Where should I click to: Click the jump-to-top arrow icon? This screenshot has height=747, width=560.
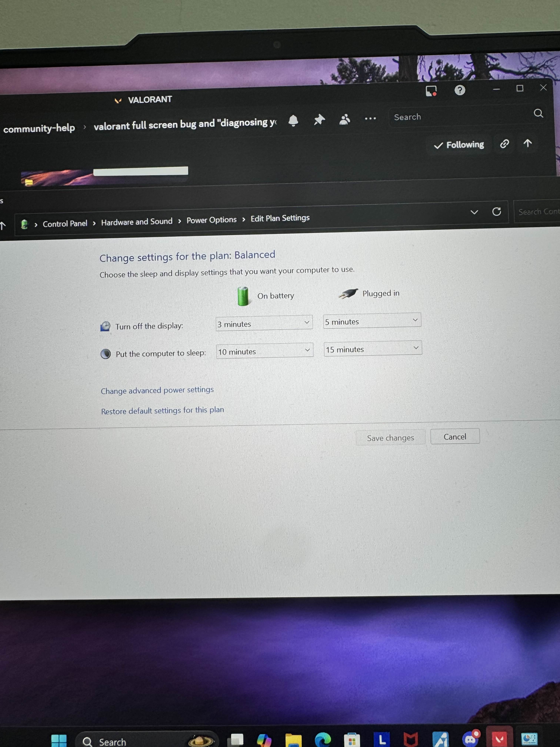[527, 143]
